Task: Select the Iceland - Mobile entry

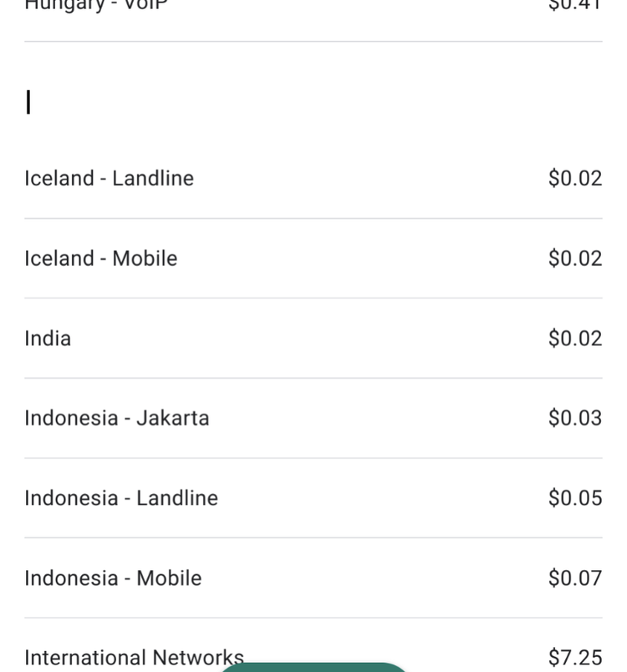Action: 313,258
